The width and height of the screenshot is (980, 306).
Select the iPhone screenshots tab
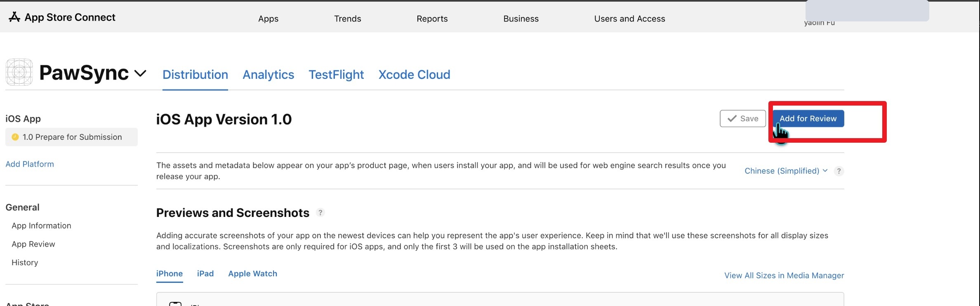pos(170,273)
